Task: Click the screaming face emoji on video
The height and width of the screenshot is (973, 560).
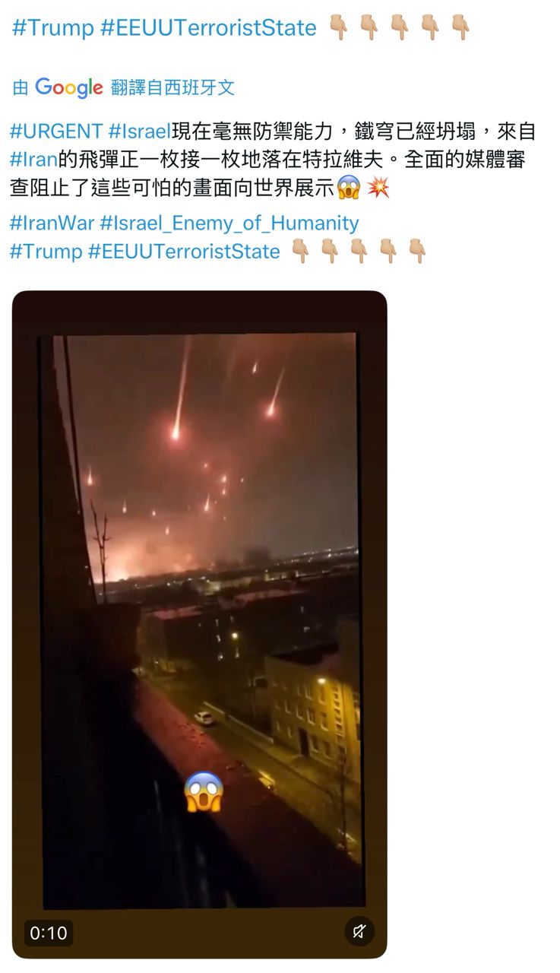Action: (x=203, y=792)
